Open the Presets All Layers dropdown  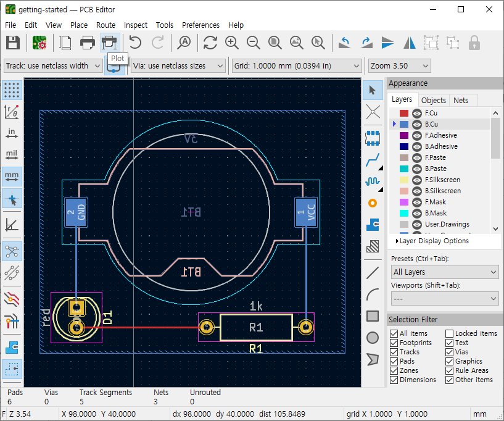pyautogui.click(x=445, y=272)
